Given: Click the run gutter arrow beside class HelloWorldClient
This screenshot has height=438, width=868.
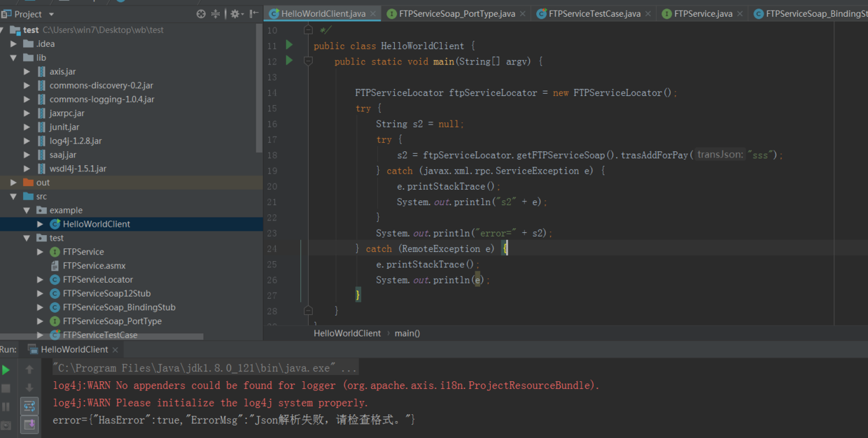Looking at the screenshot, I should (289, 45).
